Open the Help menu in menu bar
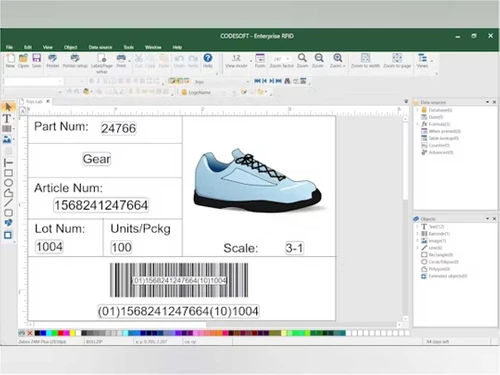The width and height of the screenshot is (500, 375). tap(177, 47)
